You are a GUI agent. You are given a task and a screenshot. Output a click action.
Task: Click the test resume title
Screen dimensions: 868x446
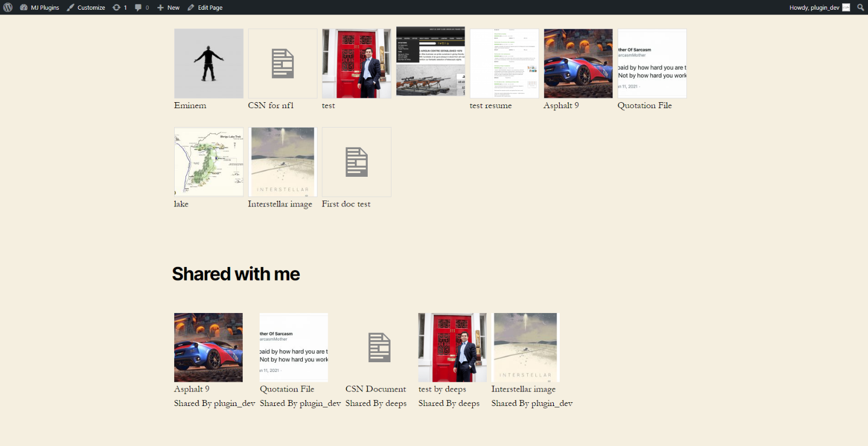coord(491,105)
